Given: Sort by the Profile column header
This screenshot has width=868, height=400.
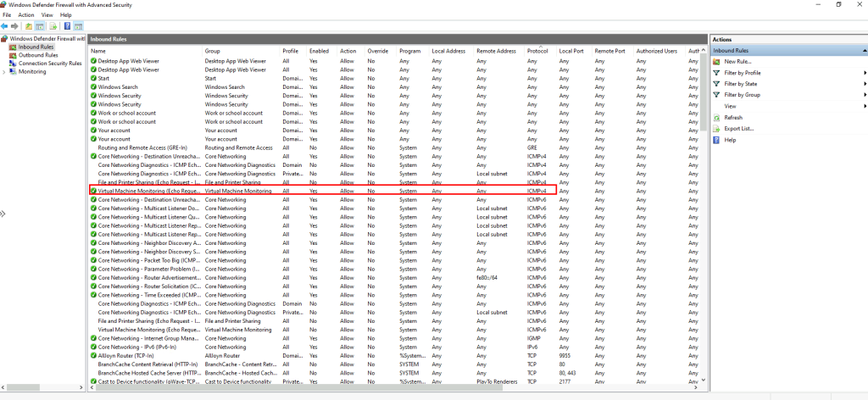Looking at the screenshot, I should (x=292, y=51).
